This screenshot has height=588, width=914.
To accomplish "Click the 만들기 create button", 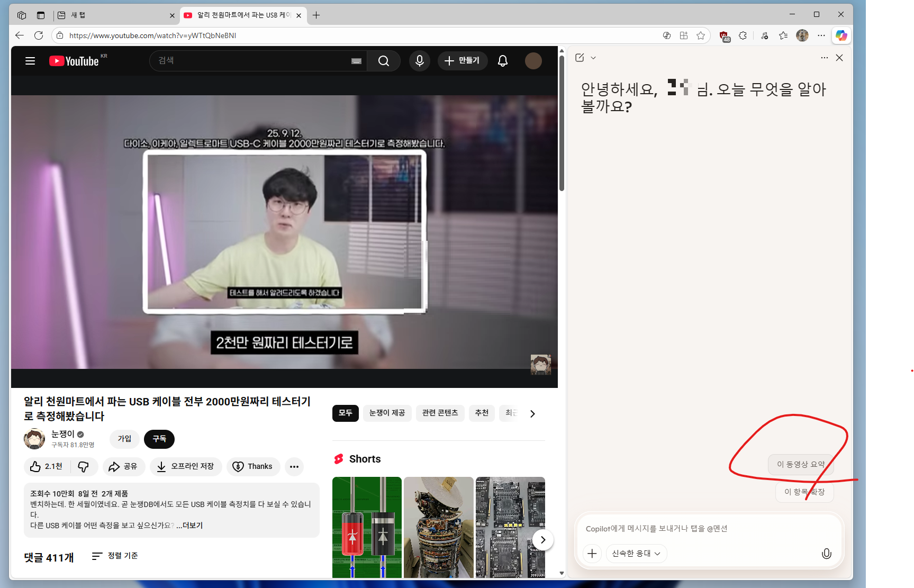I will 463,61.
